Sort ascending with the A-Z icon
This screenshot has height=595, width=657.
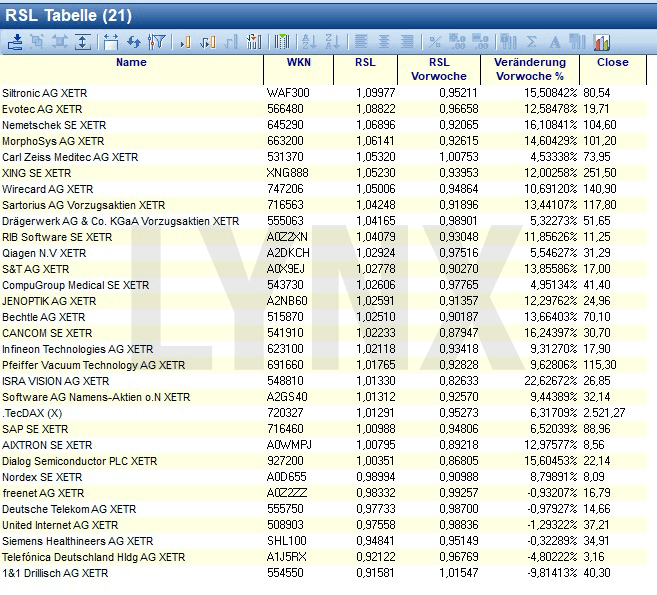pos(310,42)
